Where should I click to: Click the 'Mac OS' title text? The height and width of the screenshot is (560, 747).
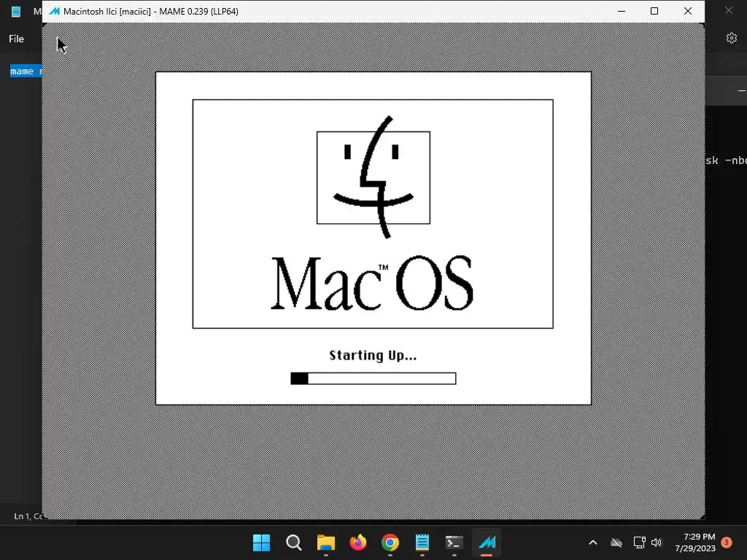[372, 283]
